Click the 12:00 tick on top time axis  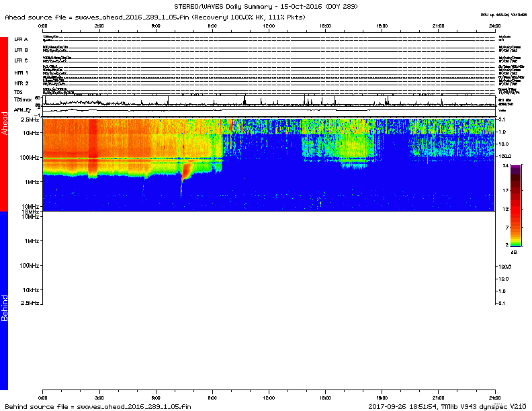tap(269, 26)
